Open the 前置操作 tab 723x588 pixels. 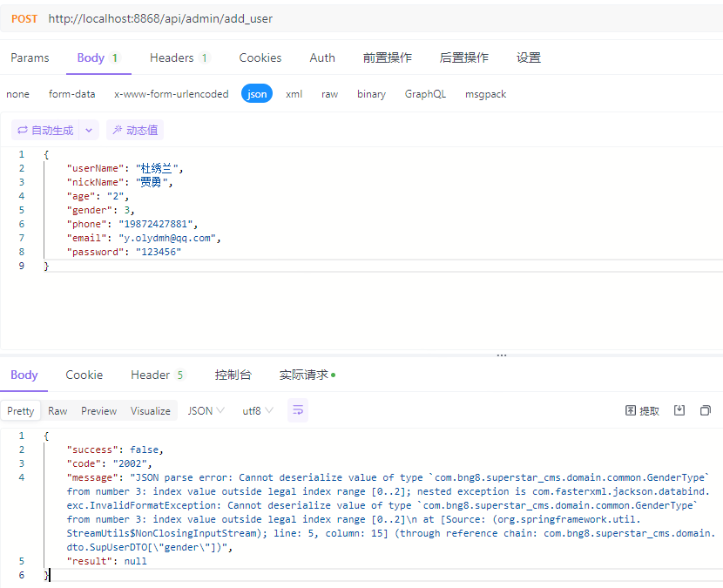tap(388, 57)
